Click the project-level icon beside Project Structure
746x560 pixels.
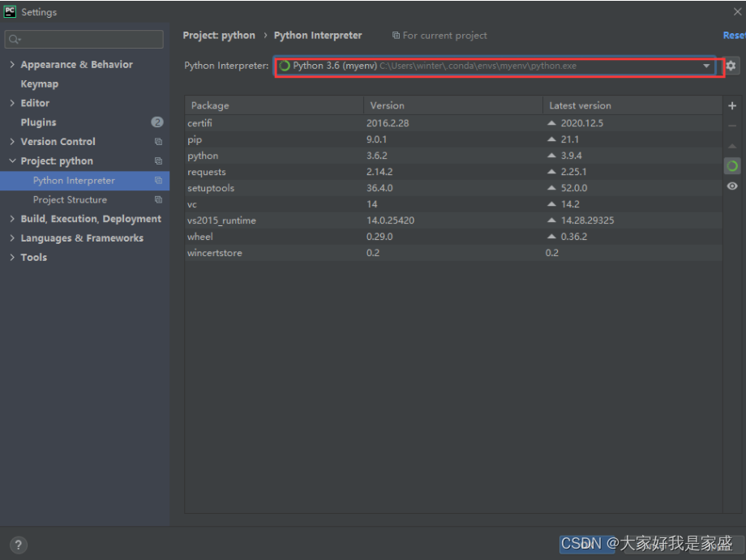pyautogui.click(x=158, y=199)
